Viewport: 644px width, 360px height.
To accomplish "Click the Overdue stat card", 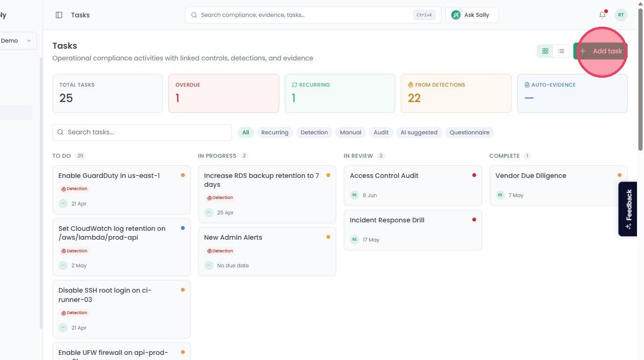I will coord(224,93).
